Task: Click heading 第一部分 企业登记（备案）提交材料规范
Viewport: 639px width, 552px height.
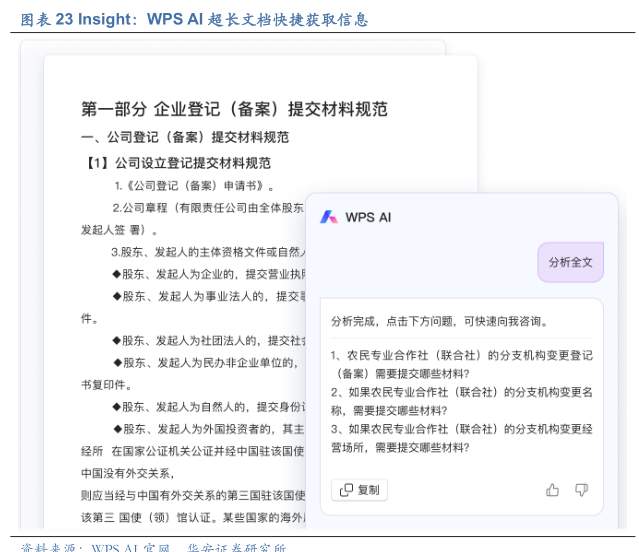Action: pos(233,109)
